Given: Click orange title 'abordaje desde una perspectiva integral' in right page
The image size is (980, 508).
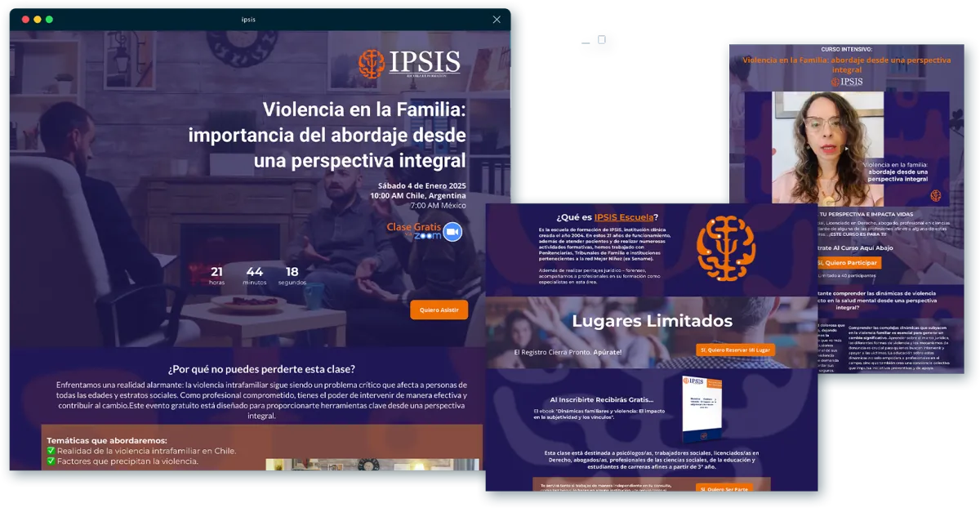Looking at the screenshot, I should (x=847, y=65).
